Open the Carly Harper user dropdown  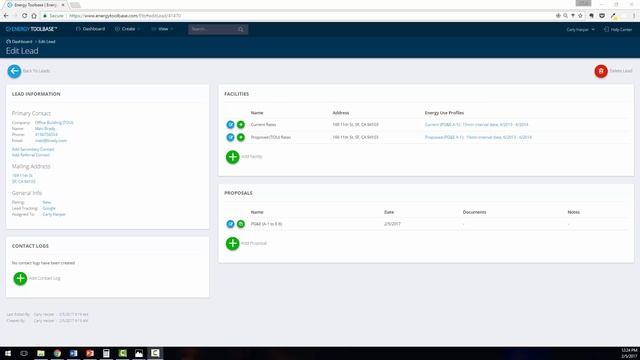(x=580, y=29)
